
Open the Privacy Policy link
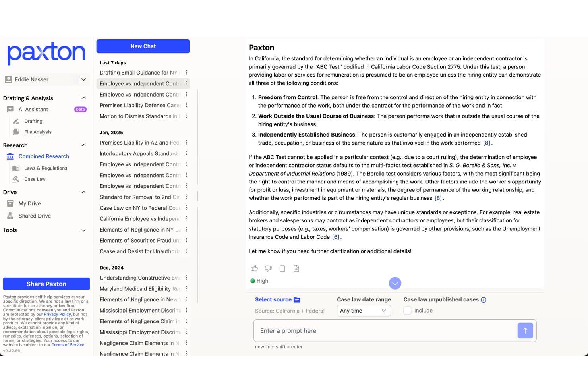point(57,314)
